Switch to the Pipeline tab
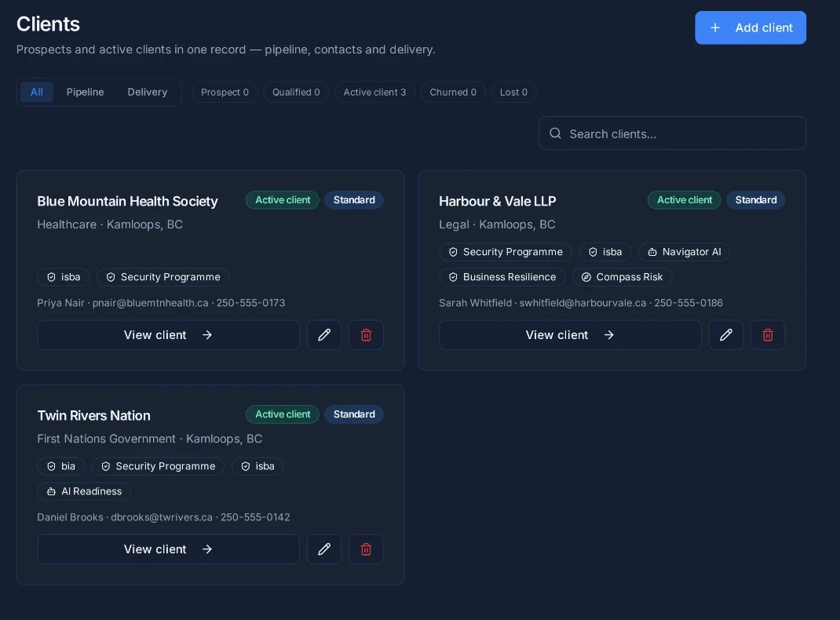 pyautogui.click(x=86, y=92)
